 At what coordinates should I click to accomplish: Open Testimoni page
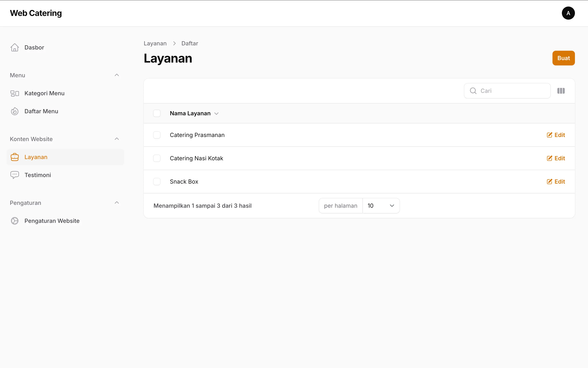(x=65, y=175)
